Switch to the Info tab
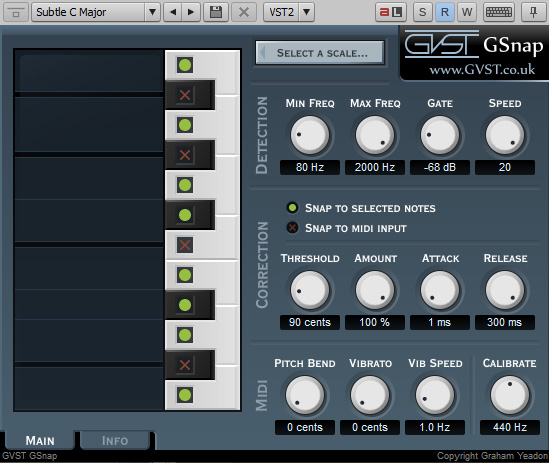549x463 pixels. coord(115,440)
